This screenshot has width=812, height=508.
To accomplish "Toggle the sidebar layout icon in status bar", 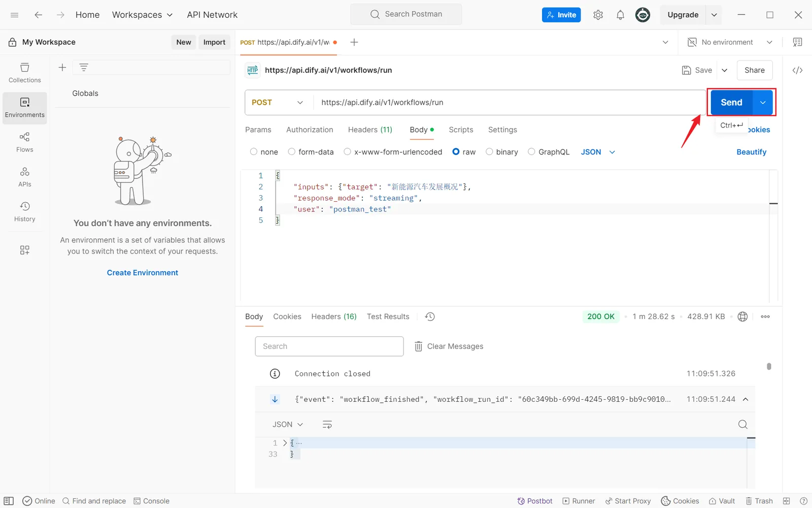I will pyautogui.click(x=9, y=501).
